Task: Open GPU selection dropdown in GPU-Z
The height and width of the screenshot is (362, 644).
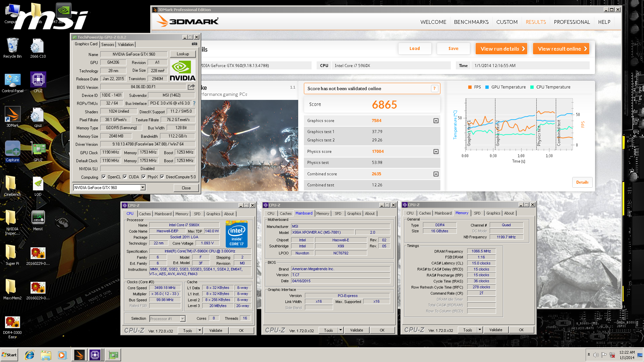Action: point(143,188)
